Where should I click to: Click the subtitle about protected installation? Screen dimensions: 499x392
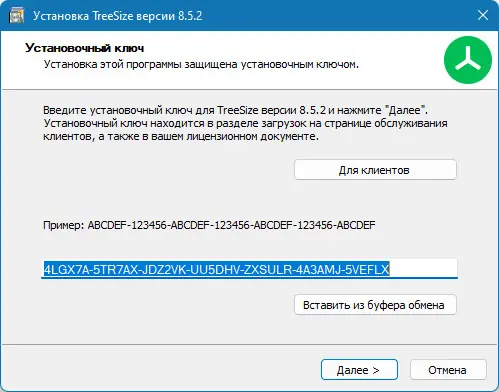point(201,64)
